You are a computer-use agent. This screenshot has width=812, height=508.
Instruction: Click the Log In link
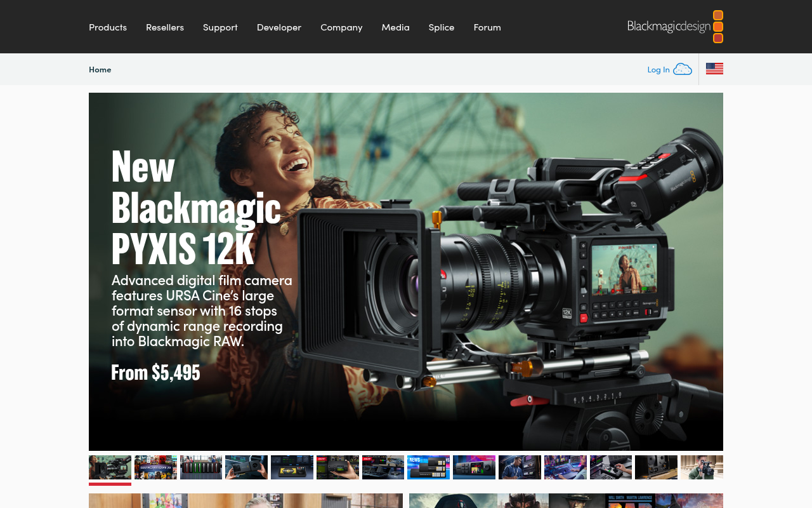(658, 69)
